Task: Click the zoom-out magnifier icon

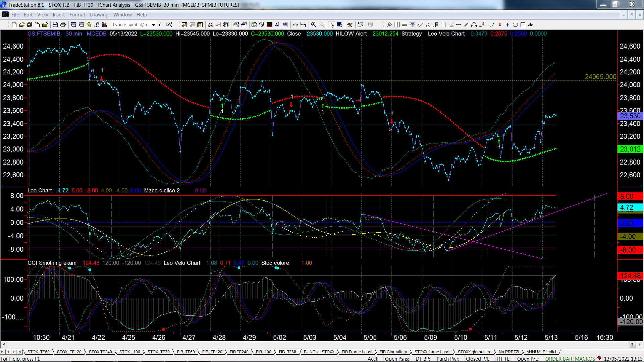Action: (x=321, y=25)
